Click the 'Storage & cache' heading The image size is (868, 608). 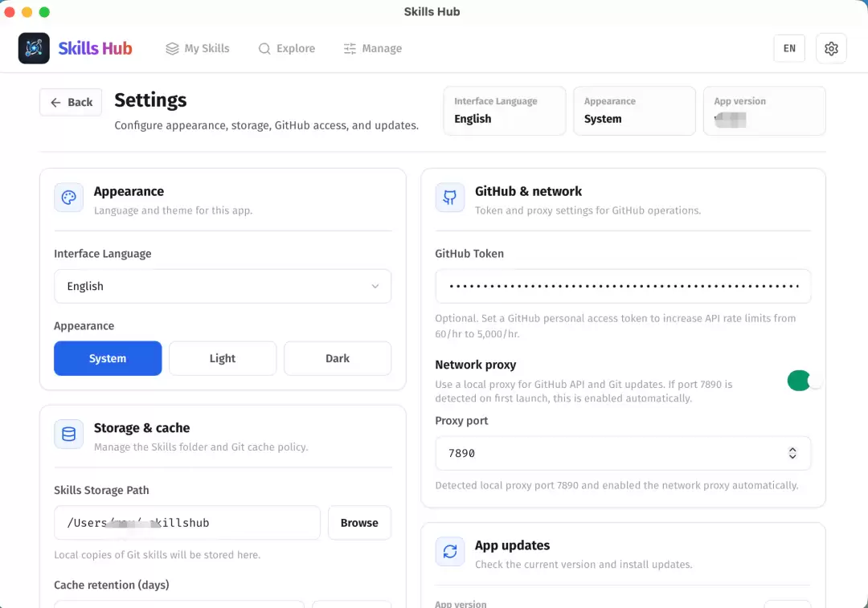click(141, 427)
